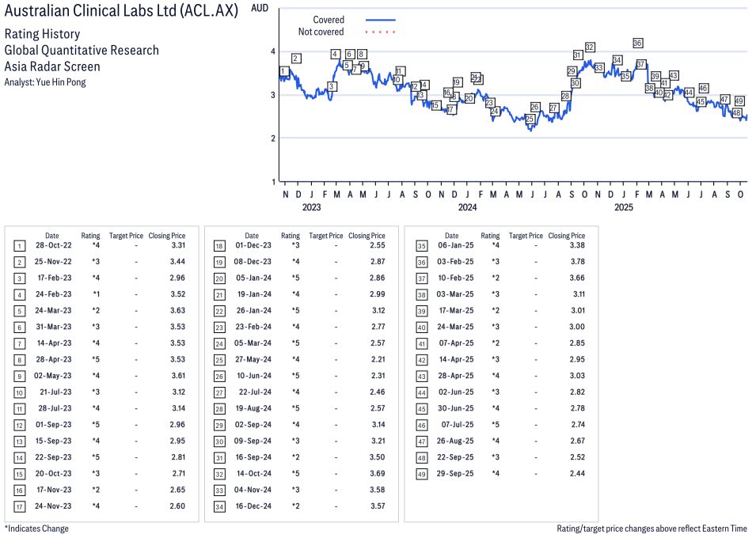Screen dimensions: 756x534
Task: Click the numbered box 18 in the table
Action: 219,246
